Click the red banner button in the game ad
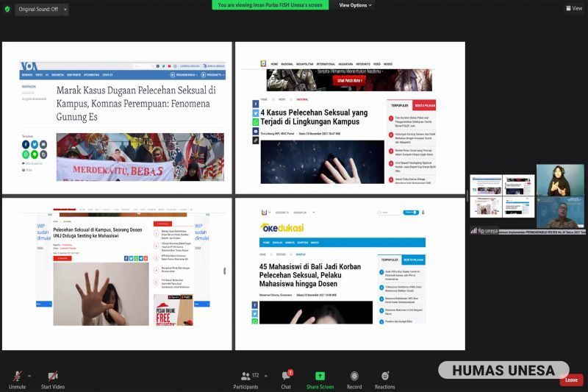Image resolution: width=588 pixels, height=392 pixels. point(349,80)
